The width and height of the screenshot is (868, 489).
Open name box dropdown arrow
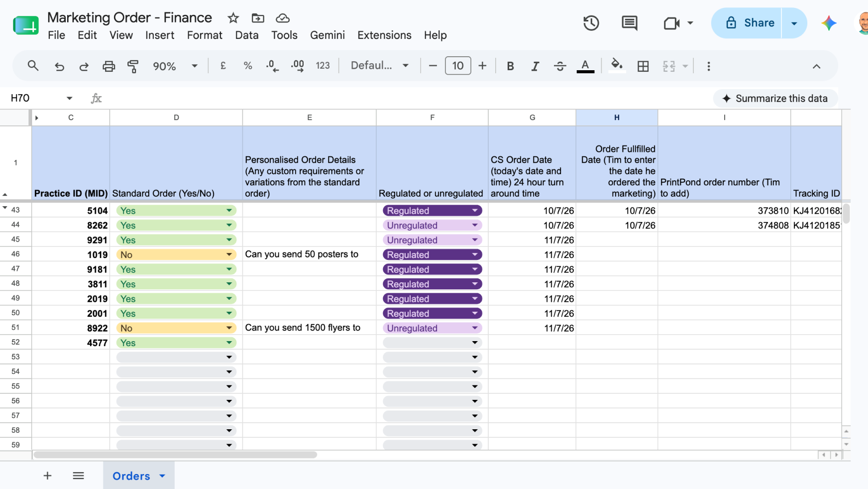(x=69, y=98)
